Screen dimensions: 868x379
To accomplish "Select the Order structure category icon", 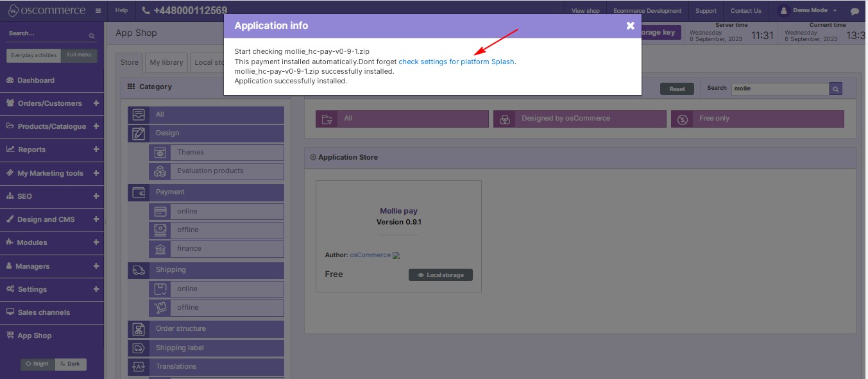I will point(139,329).
